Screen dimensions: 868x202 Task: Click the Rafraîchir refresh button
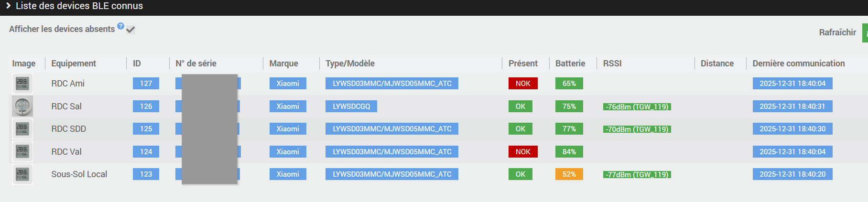click(865, 32)
